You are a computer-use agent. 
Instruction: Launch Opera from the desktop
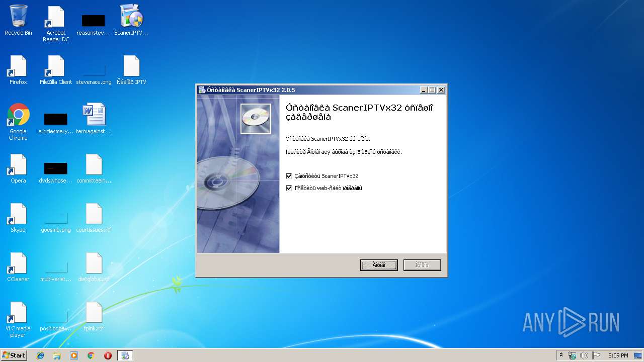[x=18, y=168]
